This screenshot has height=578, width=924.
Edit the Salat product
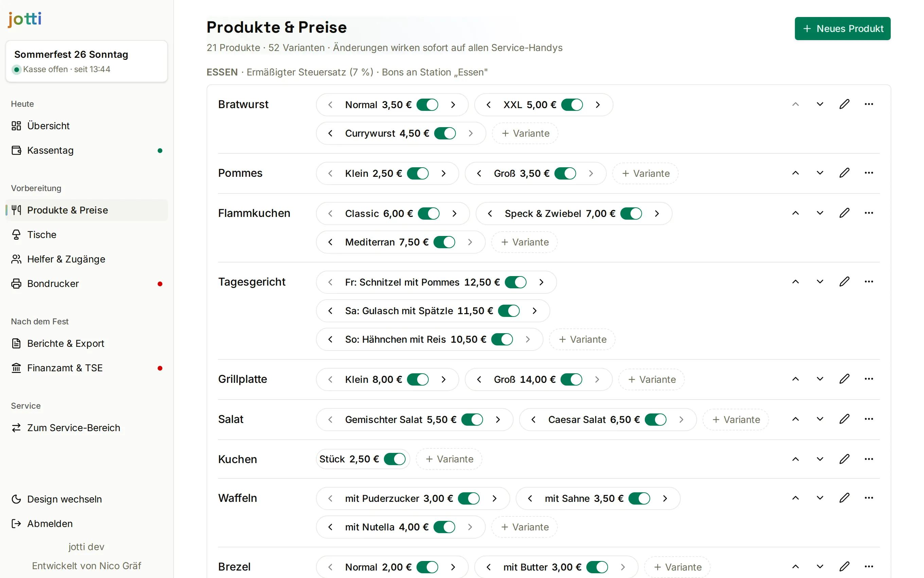844,419
